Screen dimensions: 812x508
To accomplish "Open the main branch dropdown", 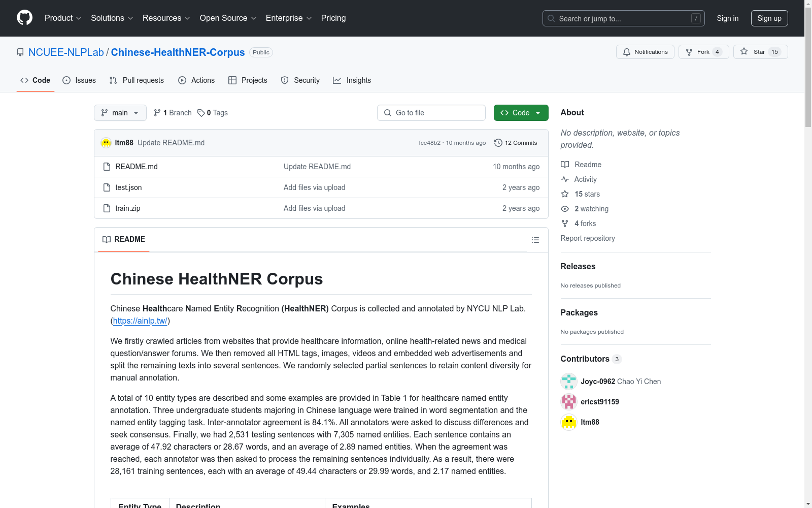I will pyautogui.click(x=120, y=113).
